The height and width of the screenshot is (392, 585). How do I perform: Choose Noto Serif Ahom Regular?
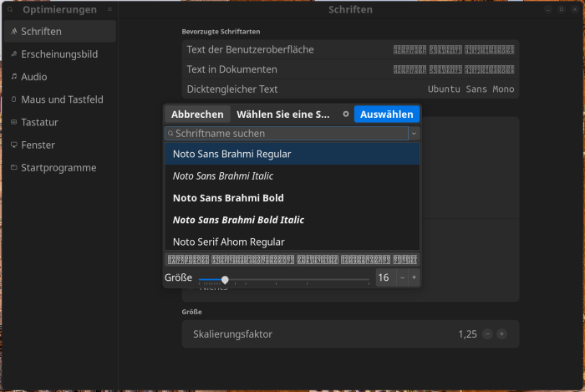(x=292, y=242)
